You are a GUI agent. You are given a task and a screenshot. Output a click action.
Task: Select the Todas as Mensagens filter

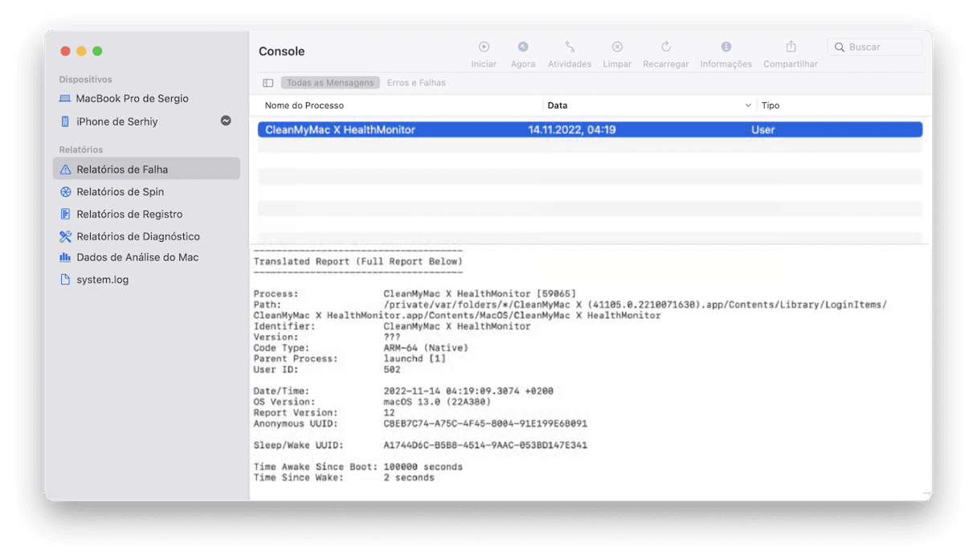click(330, 83)
